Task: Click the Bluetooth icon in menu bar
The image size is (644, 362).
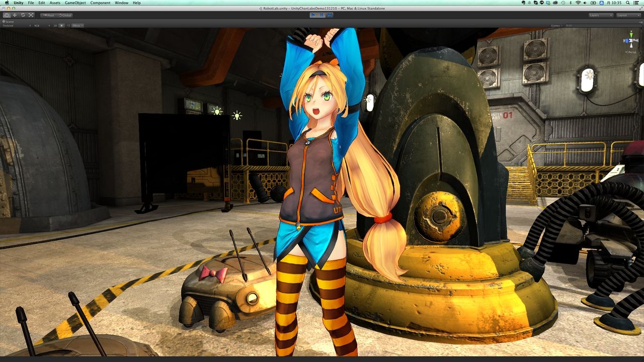Action: click(x=571, y=3)
